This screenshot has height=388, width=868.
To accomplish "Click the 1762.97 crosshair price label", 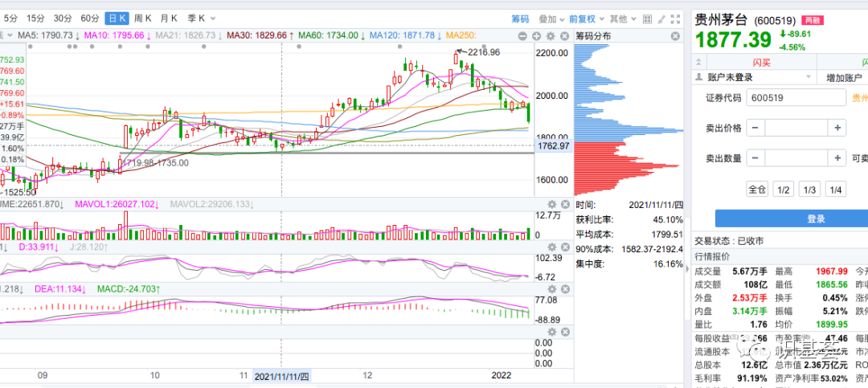I will pyautogui.click(x=552, y=146).
